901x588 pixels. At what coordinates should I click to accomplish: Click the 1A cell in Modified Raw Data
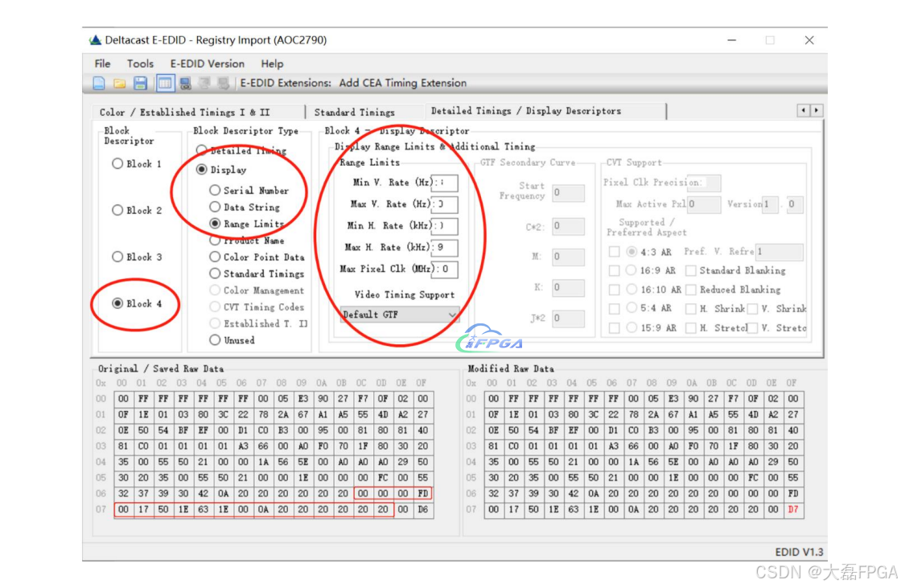632,462
